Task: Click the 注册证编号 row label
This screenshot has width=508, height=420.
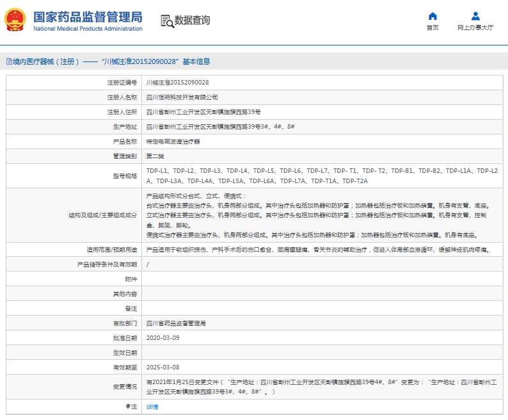Action: [122, 83]
